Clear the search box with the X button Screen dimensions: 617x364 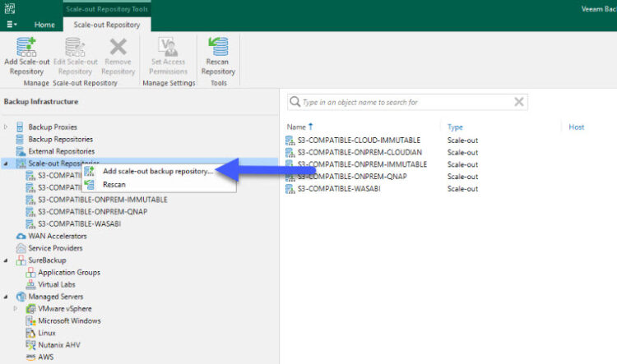click(x=518, y=102)
